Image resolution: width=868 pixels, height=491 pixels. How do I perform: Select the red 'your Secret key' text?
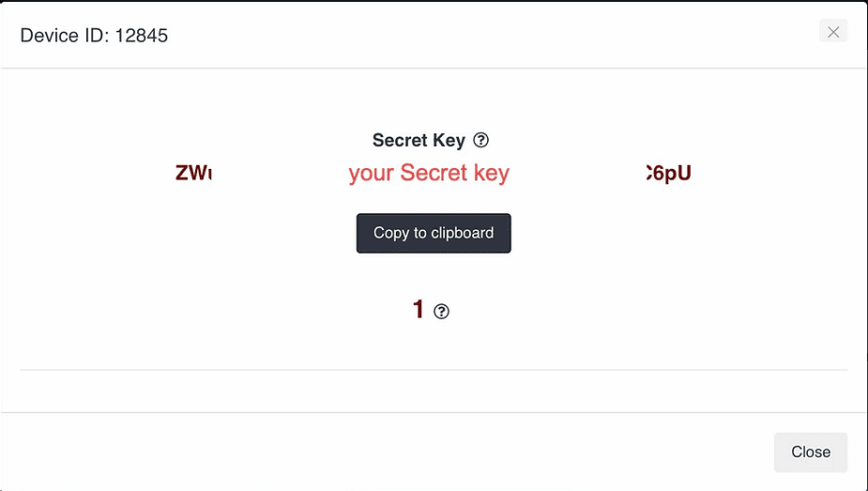429,173
